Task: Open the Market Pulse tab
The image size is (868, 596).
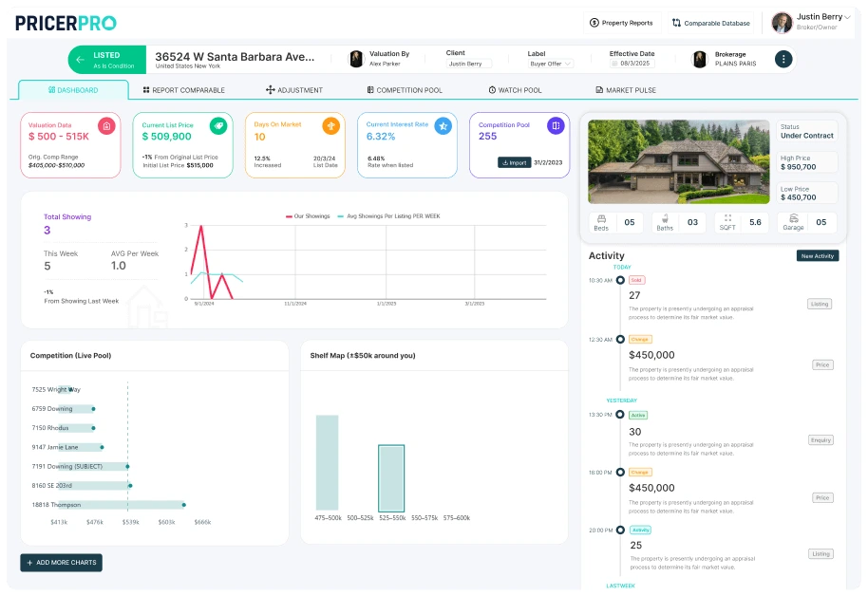Action: (625, 90)
